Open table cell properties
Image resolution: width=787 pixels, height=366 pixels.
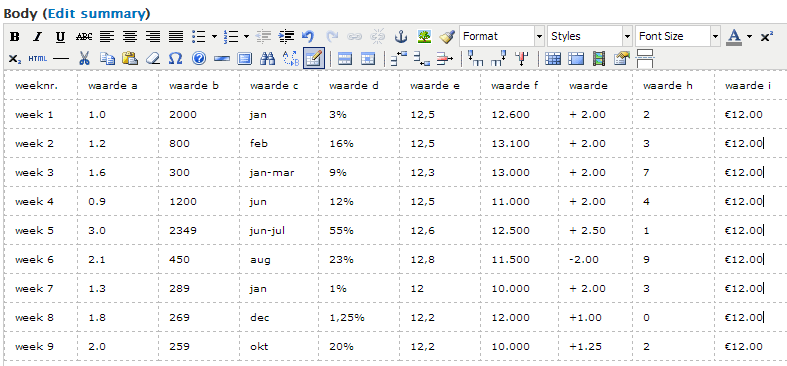[x=368, y=59]
